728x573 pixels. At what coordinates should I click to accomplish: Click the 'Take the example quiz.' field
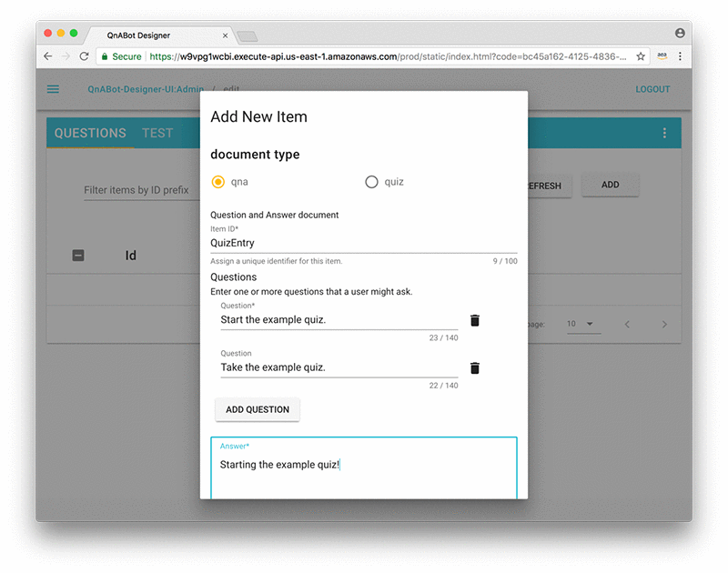[x=339, y=367]
